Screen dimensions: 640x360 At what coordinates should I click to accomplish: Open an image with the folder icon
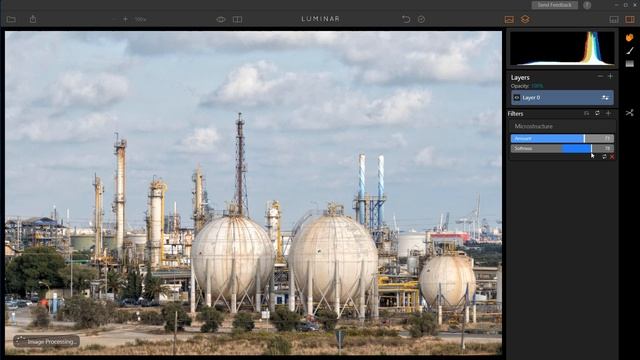tap(11, 19)
